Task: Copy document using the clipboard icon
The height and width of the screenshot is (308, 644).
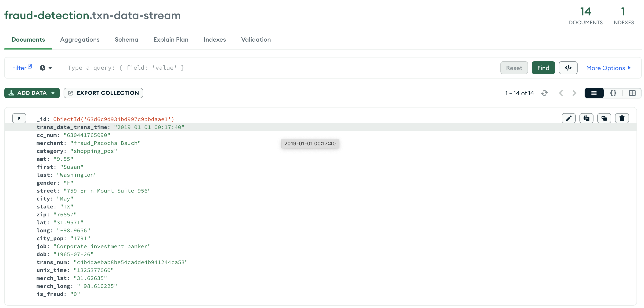Action: coord(586,118)
